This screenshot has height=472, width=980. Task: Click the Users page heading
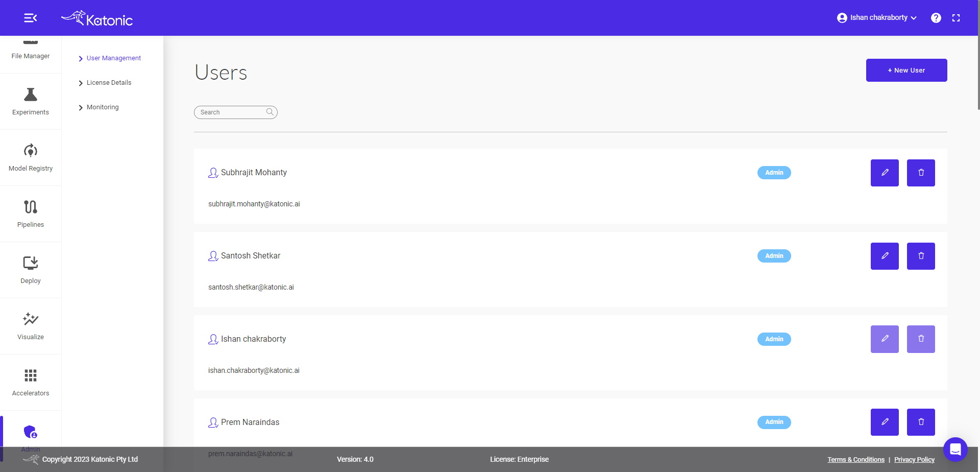pyautogui.click(x=221, y=73)
